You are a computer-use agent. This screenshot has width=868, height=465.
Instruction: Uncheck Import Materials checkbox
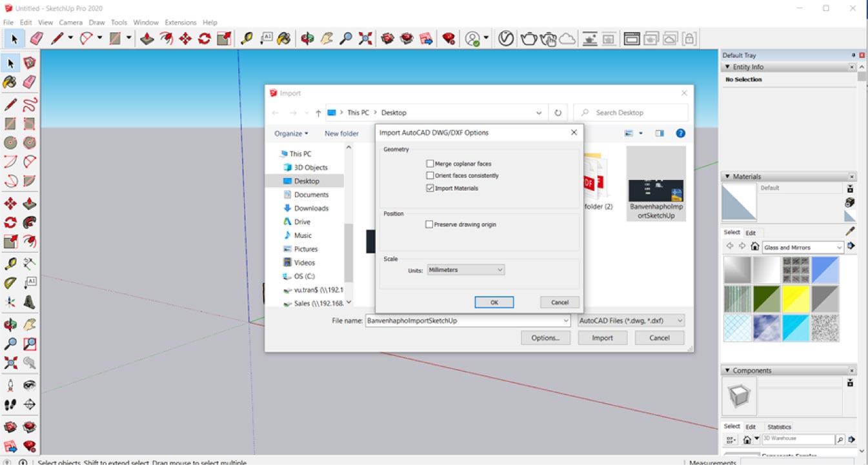point(430,188)
